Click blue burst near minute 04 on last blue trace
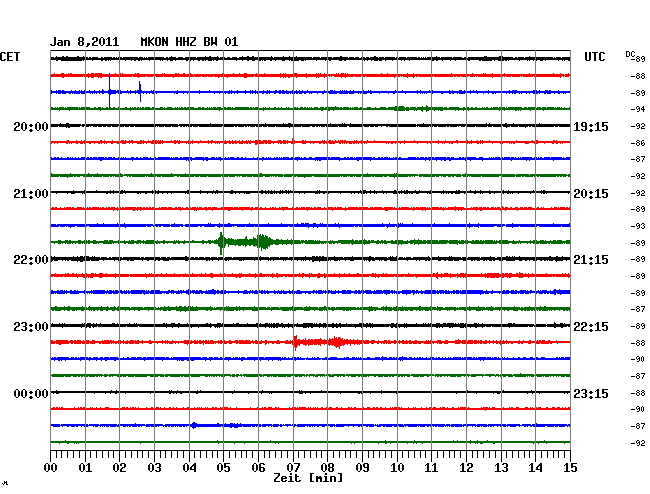 pos(194,425)
